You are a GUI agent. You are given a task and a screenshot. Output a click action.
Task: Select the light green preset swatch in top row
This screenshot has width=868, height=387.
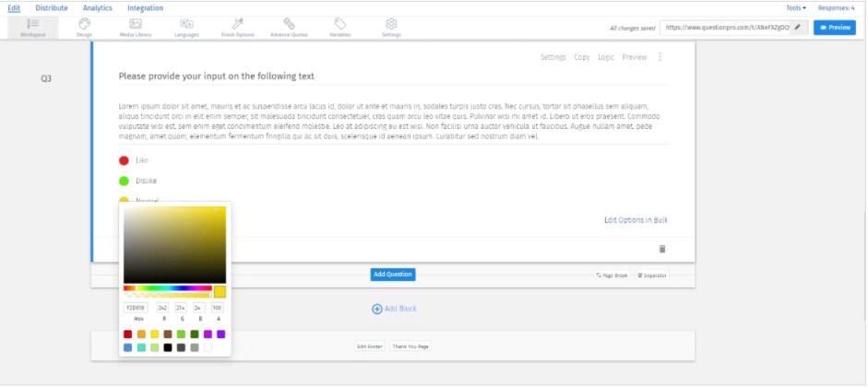(x=181, y=334)
